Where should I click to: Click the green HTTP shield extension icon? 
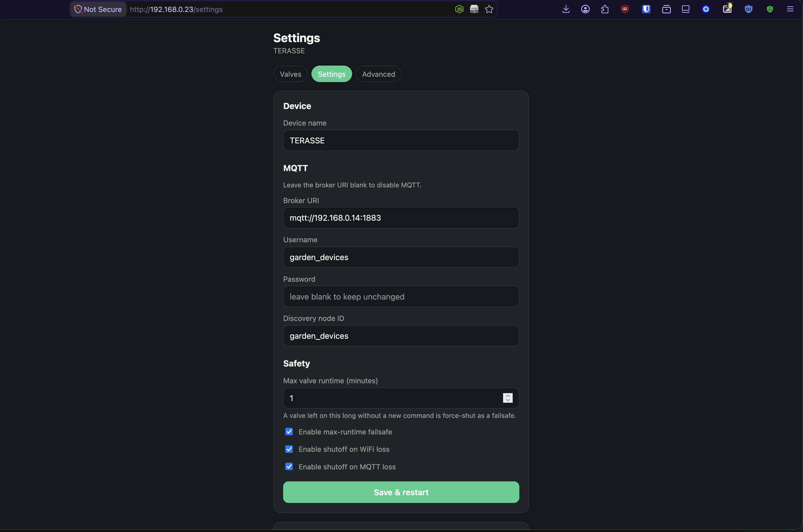(x=770, y=9)
